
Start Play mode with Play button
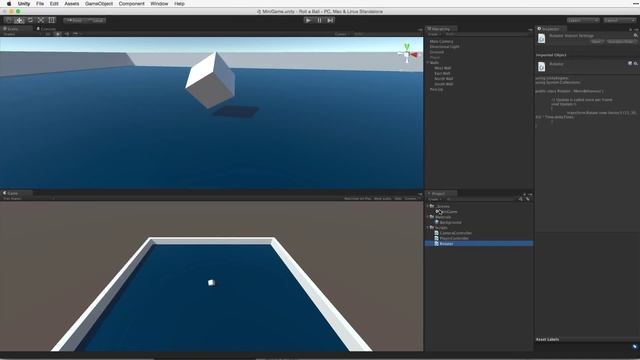pos(308,20)
